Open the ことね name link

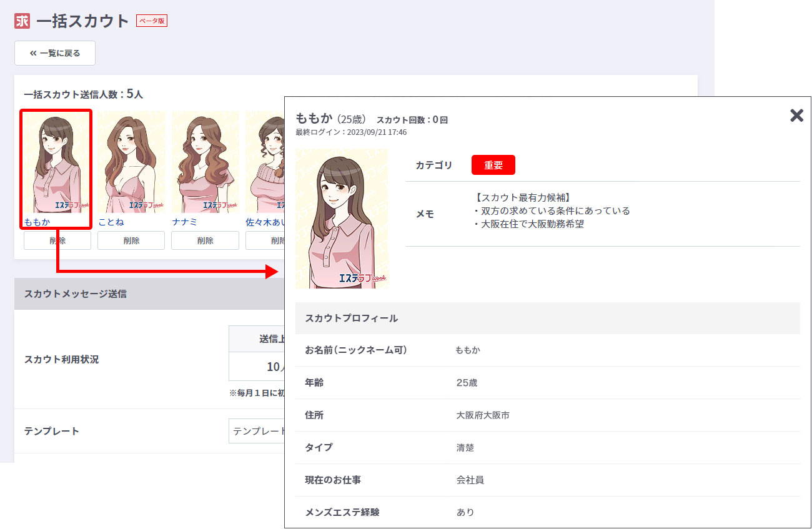coord(111,222)
